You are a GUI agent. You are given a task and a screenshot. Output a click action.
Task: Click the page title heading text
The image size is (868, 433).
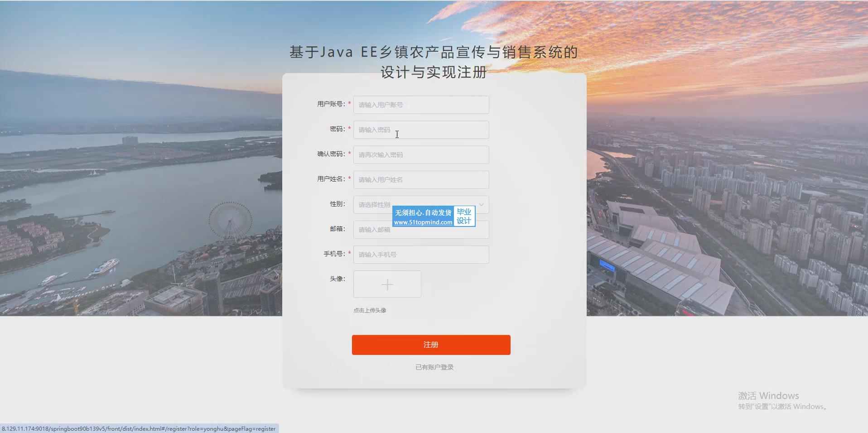pyautogui.click(x=434, y=62)
